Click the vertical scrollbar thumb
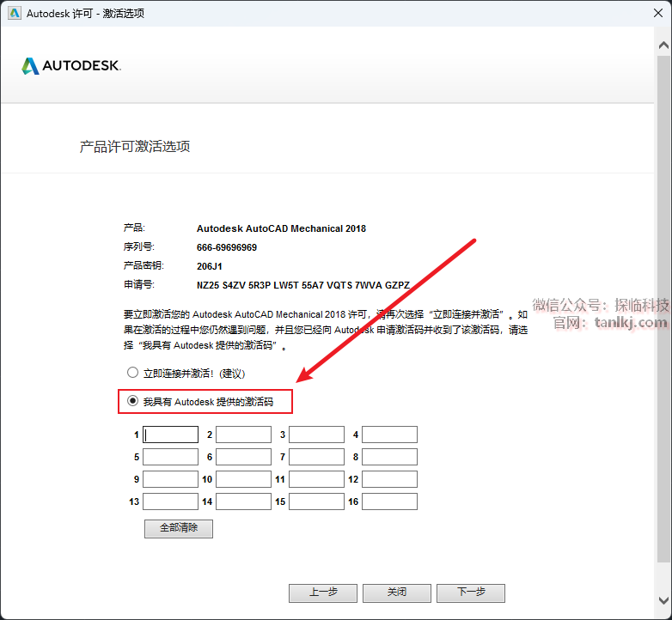 click(663, 308)
